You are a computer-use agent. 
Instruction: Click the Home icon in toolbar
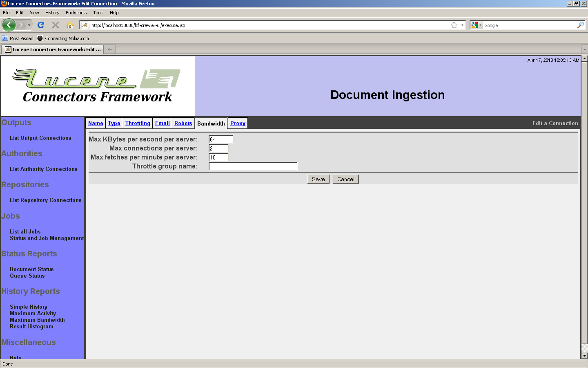[70, 25]
